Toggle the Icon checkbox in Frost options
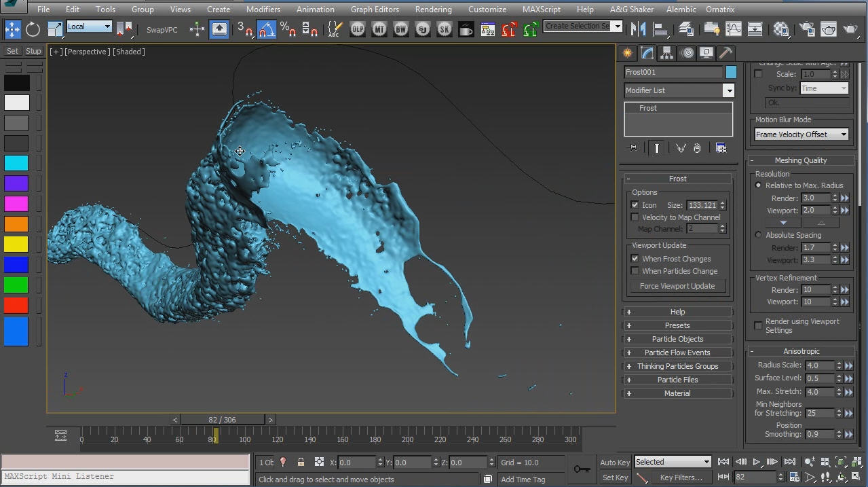Viewport: 868px width, 487px height. (x=635, y=205)
